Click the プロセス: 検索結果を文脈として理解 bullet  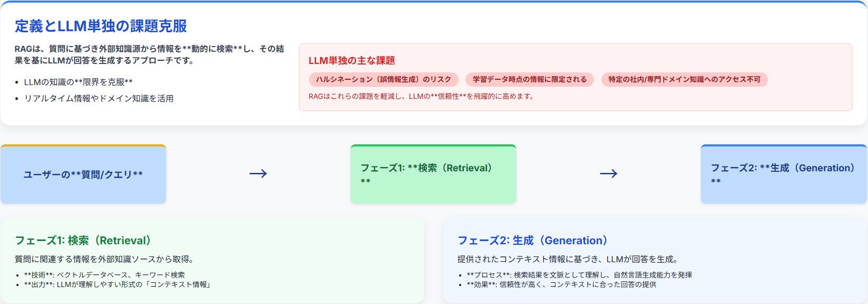point(579,275)
